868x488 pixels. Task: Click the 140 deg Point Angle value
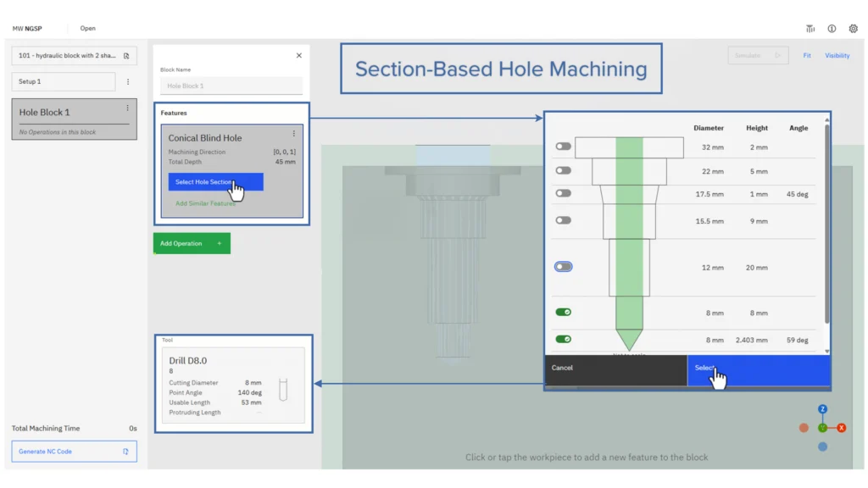(250, 393)
